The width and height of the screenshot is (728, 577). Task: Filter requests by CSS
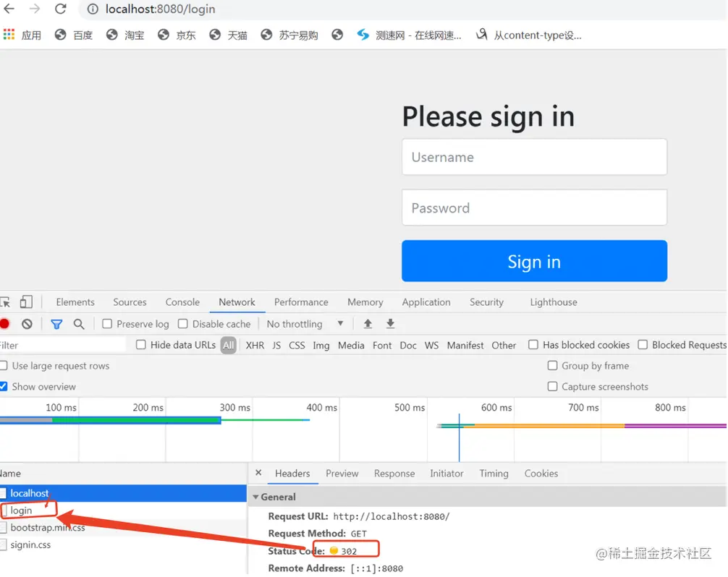point(297,345)
